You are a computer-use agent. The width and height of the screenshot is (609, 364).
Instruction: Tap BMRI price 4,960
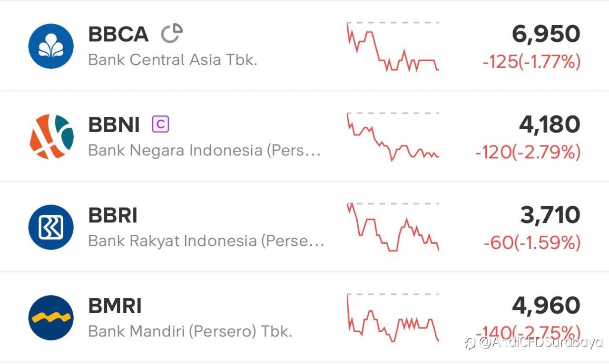coord(546,306)
